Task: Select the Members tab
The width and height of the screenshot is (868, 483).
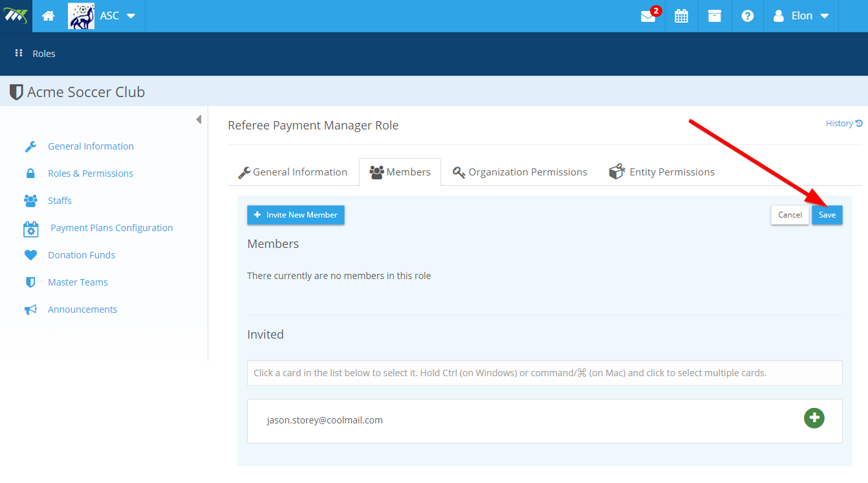Action: click(400, 172)
